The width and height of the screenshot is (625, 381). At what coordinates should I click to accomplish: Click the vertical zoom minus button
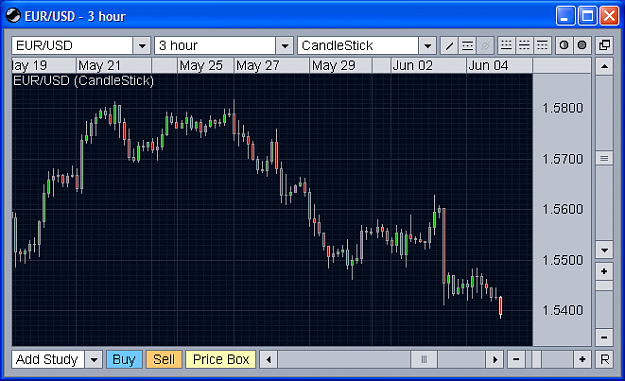(x=604, y=338)
